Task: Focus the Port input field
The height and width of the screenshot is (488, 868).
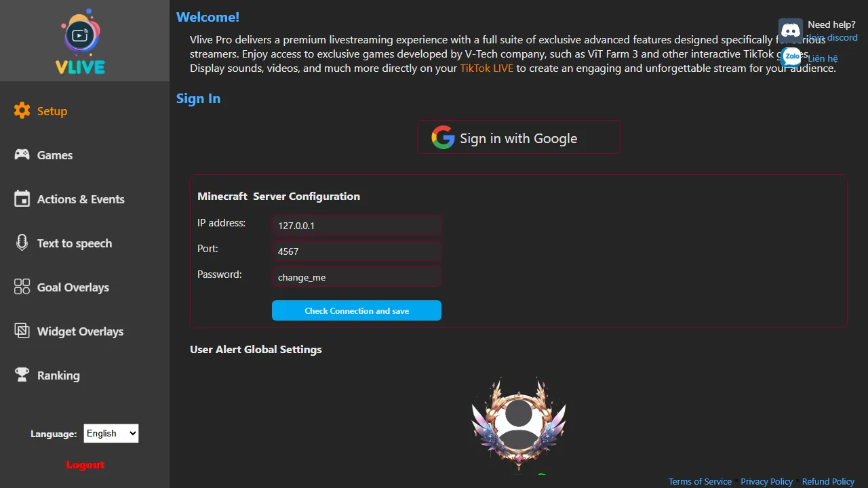Action: click(357, 251)
